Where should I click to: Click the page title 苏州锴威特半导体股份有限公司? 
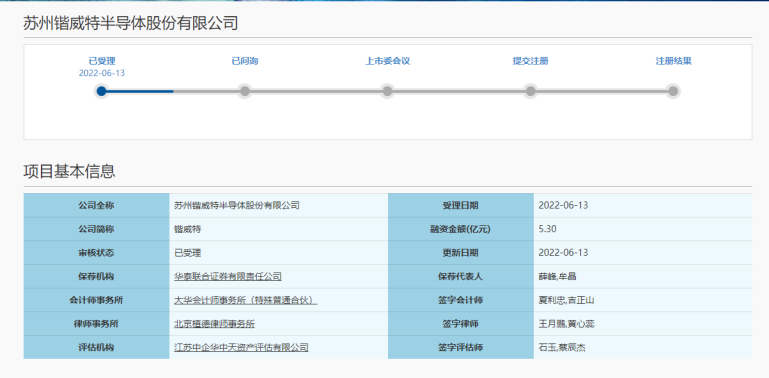pyautogui.click(x=130, y=23)
